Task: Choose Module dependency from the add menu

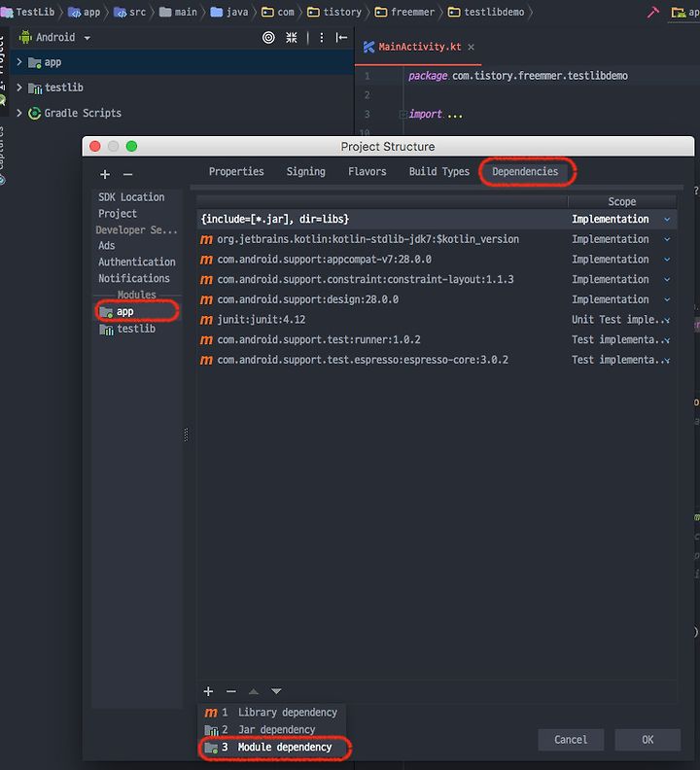Action: (272, 748)
